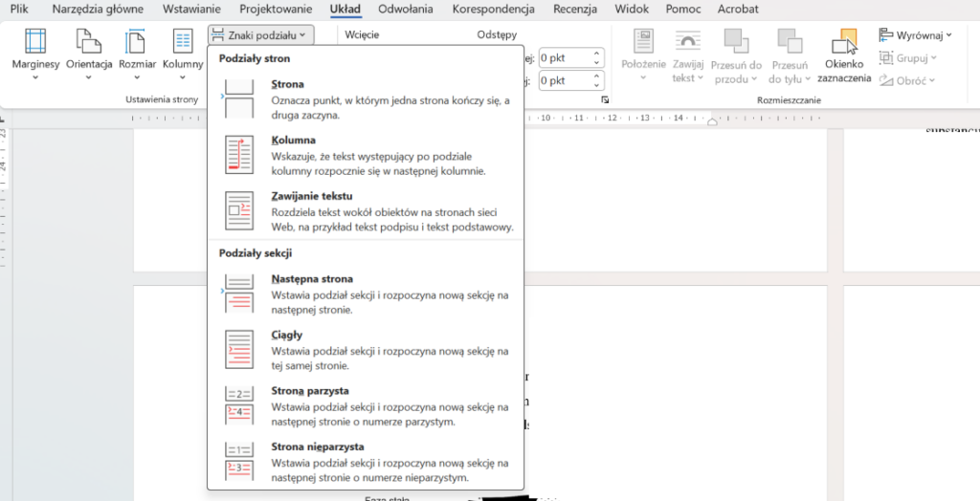
Task: Choose the Zawijanie tekstu break option
Action: point(366,211)
